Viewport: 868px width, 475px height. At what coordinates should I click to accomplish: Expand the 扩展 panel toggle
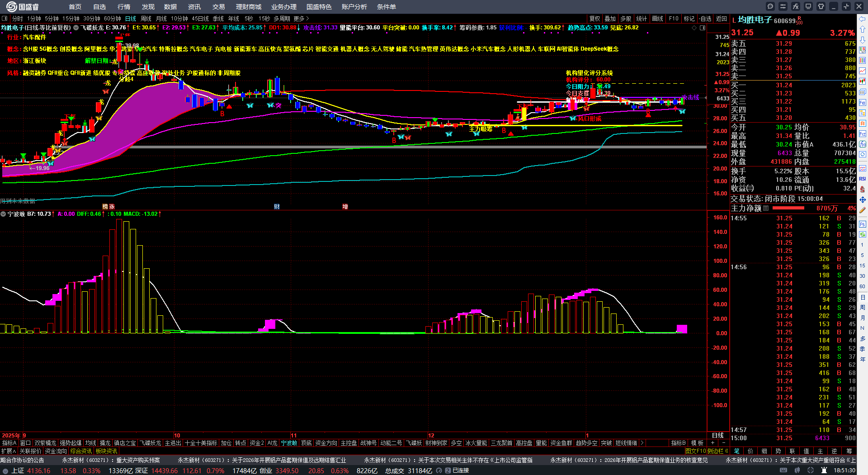9,451
